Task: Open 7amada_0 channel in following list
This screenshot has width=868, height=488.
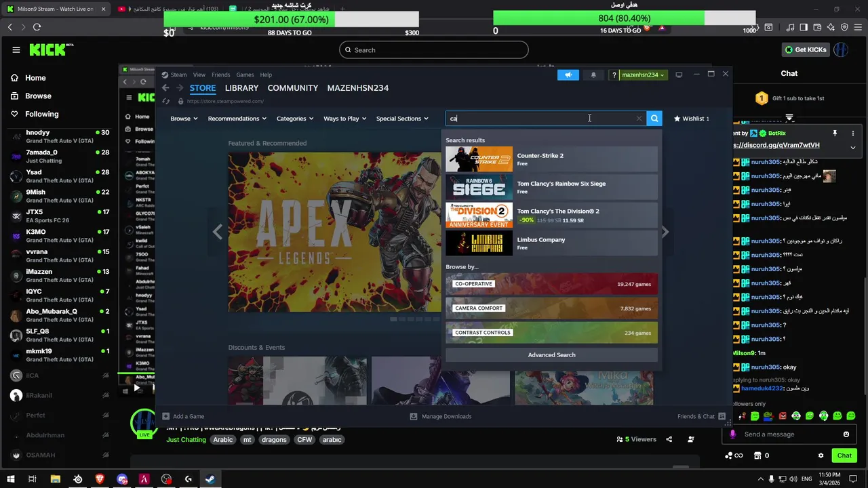Action: tap(60, 157)
